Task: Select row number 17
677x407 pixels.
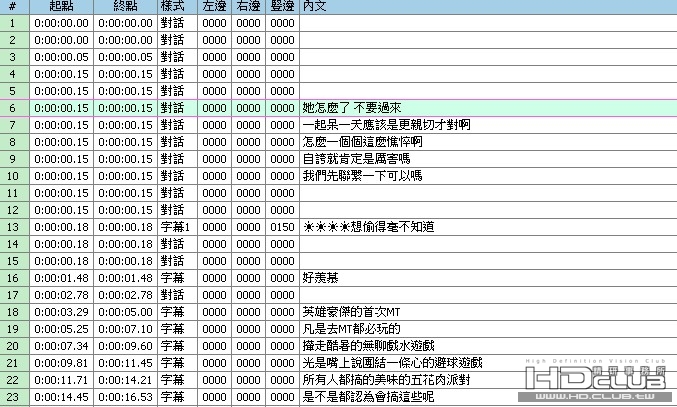Action: pos(14,295)
